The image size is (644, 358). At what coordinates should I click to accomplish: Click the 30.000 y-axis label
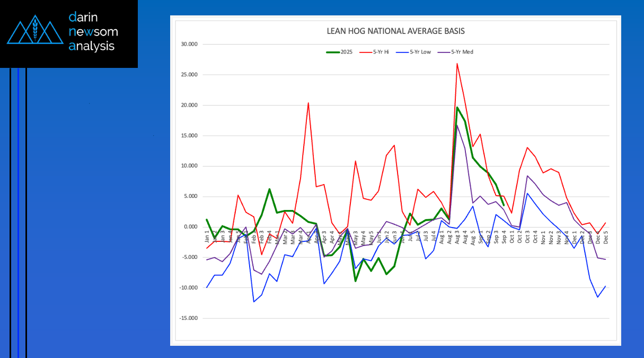(x=189, y=44)
